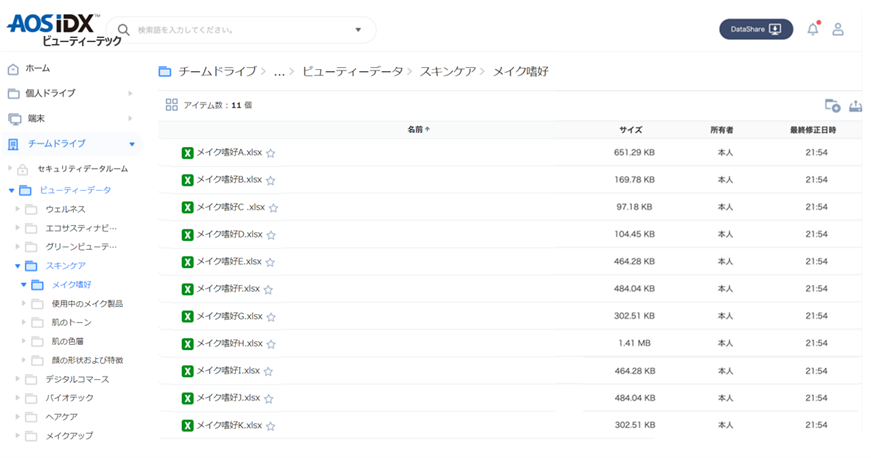Collapse the ビューティーデータ folder triangle
This screenshot has height=458, width=871.
pos(11,190)
